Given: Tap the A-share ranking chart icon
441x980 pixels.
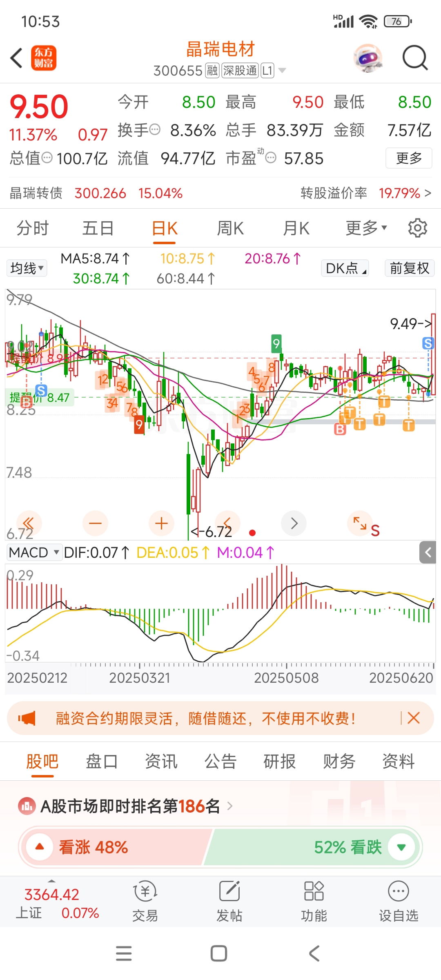Looking at the screenshot, I should [27, 806].
